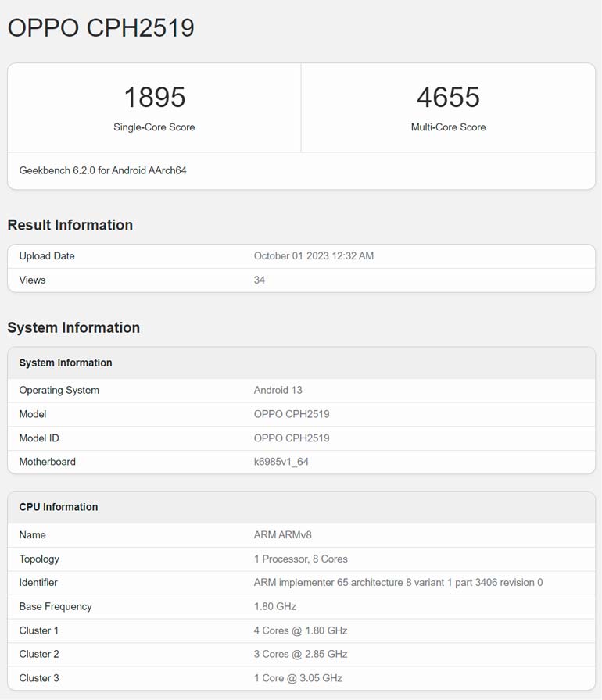
Task: Click the Multi-Core Score label
Action: point(449,127)
